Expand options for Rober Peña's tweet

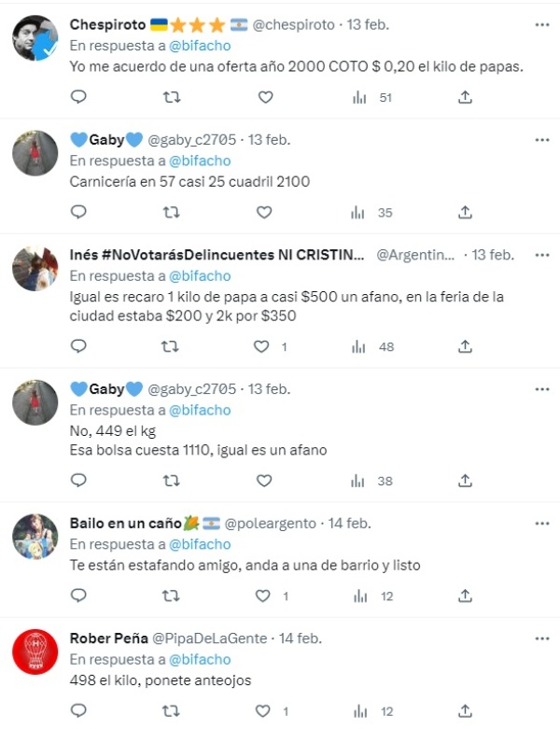[542, 638]
